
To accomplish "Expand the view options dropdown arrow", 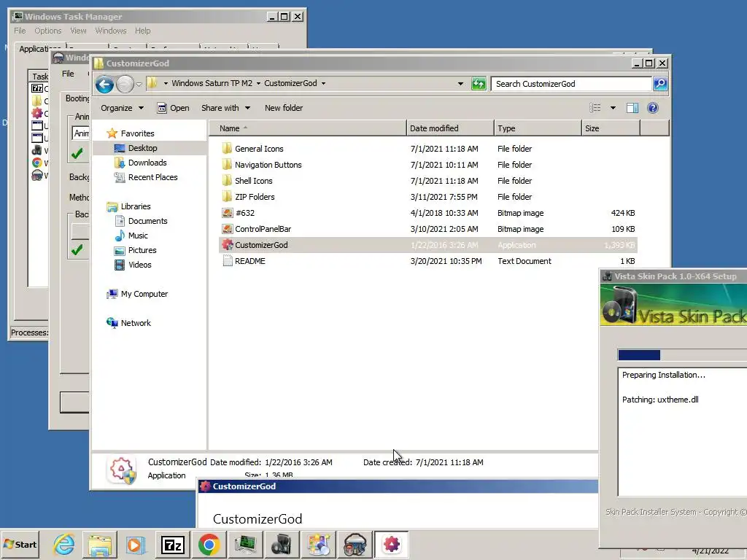I will pos(613,108).
